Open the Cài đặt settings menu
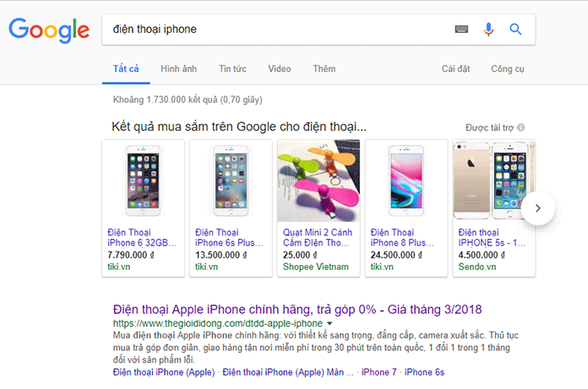Image resolution: width=588 pixels, height=389 pixels. click(455, 68)
